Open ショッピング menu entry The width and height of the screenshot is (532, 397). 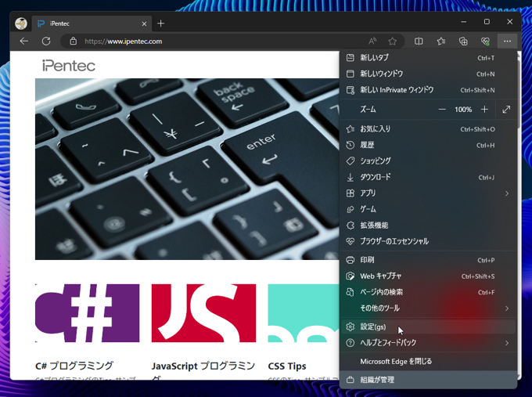428,161
